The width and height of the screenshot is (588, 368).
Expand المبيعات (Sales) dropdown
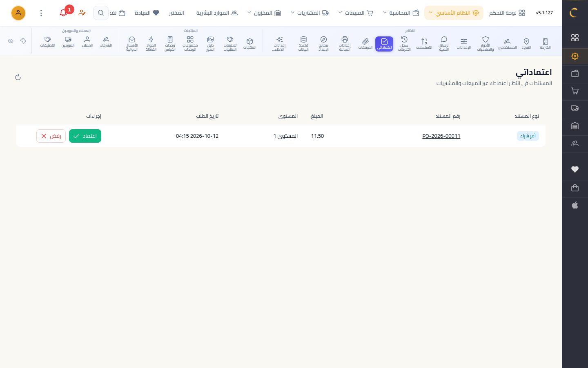point(356,13)
